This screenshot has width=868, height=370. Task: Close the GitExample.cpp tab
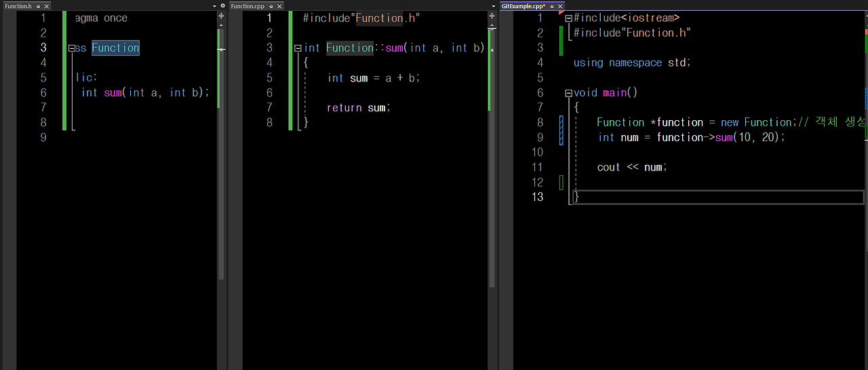pos(560,5)
